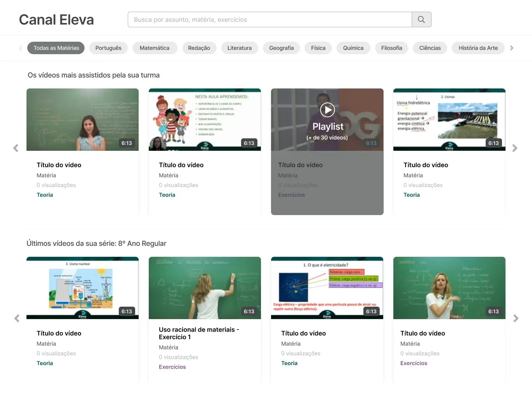Image resolution: width=532 pixels, height=399 pixels.
Task: Click the search magnifier button
Action: (421, 19)
